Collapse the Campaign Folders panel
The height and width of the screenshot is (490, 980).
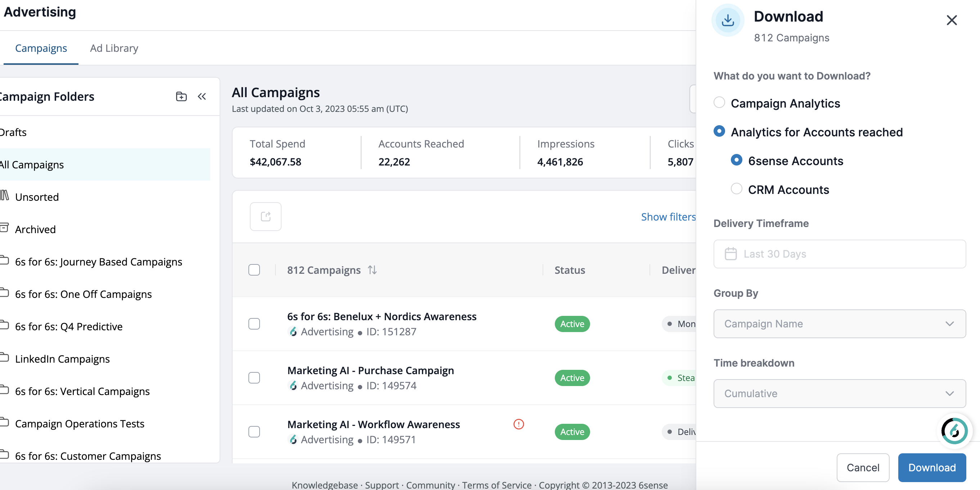pos(202,96)
